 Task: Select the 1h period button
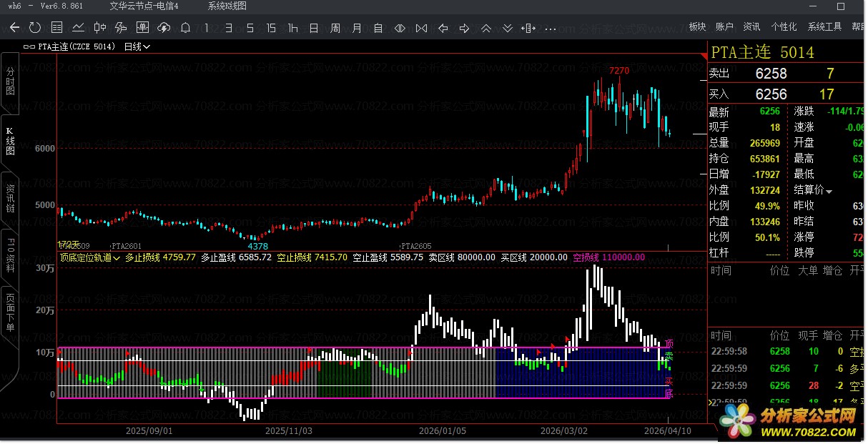point(292,29)
